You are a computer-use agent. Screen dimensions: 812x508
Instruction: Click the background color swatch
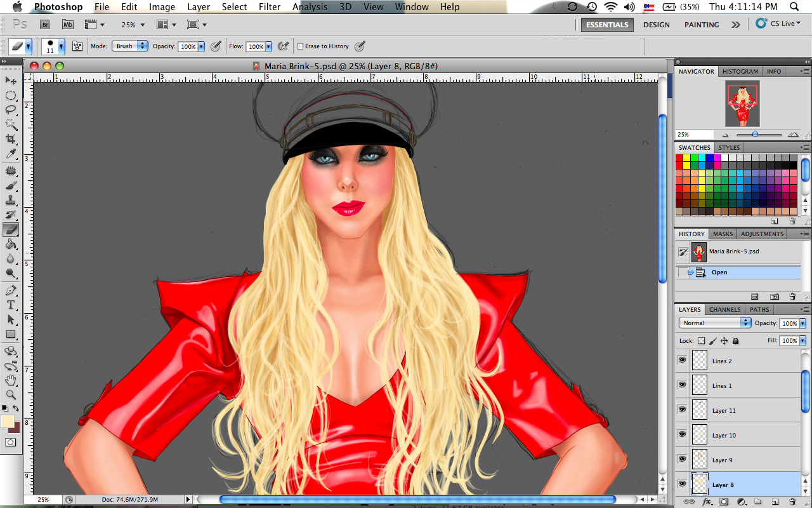tap(16, 429)
